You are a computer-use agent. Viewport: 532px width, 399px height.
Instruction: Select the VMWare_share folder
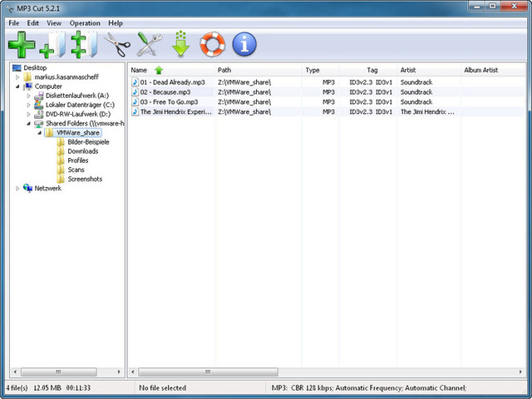(78, 133)
